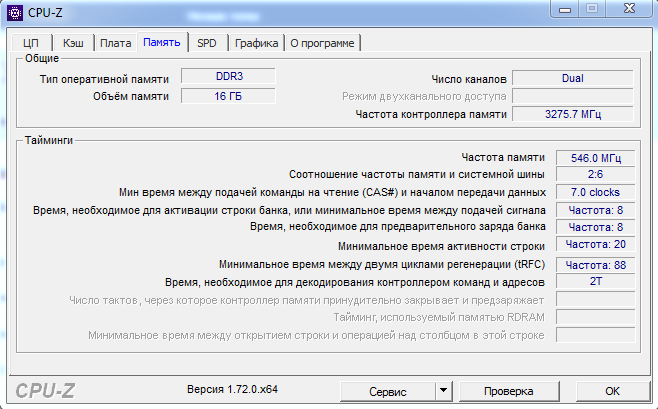The image size is (658, 409).
Task: Click the Тайминги group heading
Action: coord(49,140)
